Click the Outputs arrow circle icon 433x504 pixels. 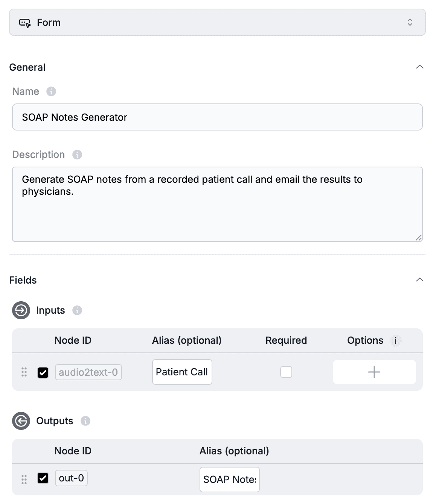21,421
